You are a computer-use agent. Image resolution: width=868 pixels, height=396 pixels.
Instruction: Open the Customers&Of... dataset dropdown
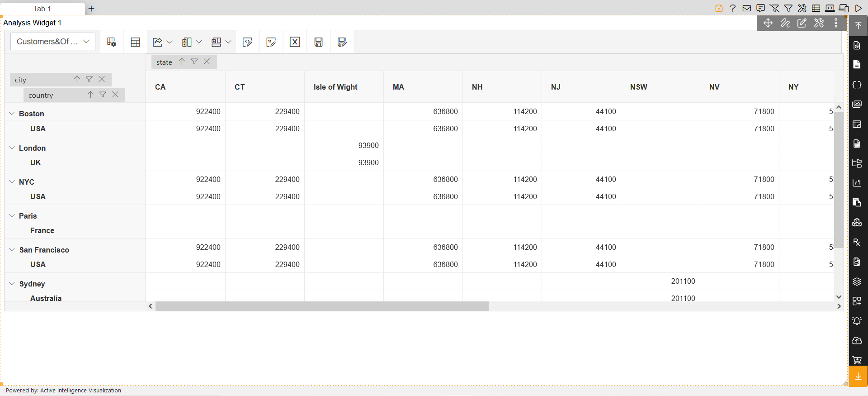(53, 42)
